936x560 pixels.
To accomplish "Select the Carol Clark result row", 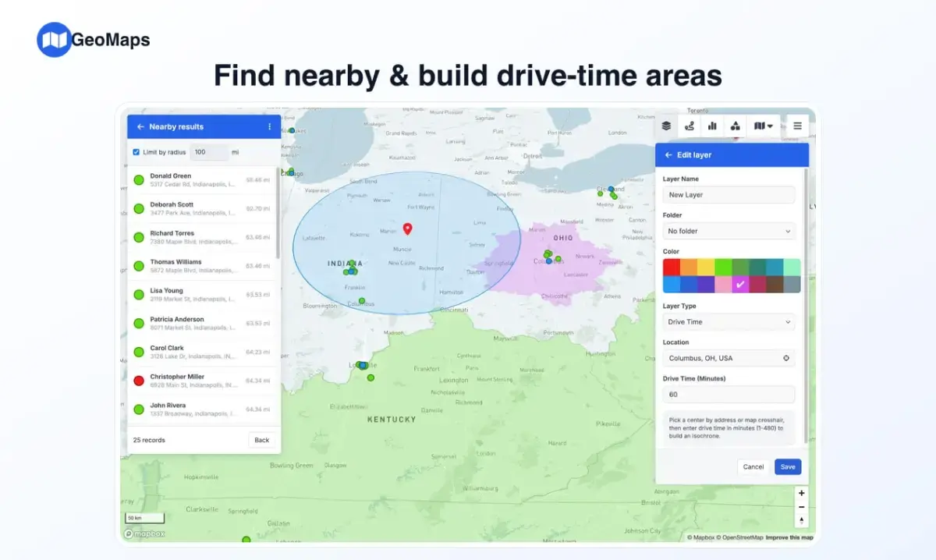I will (202, 352).
